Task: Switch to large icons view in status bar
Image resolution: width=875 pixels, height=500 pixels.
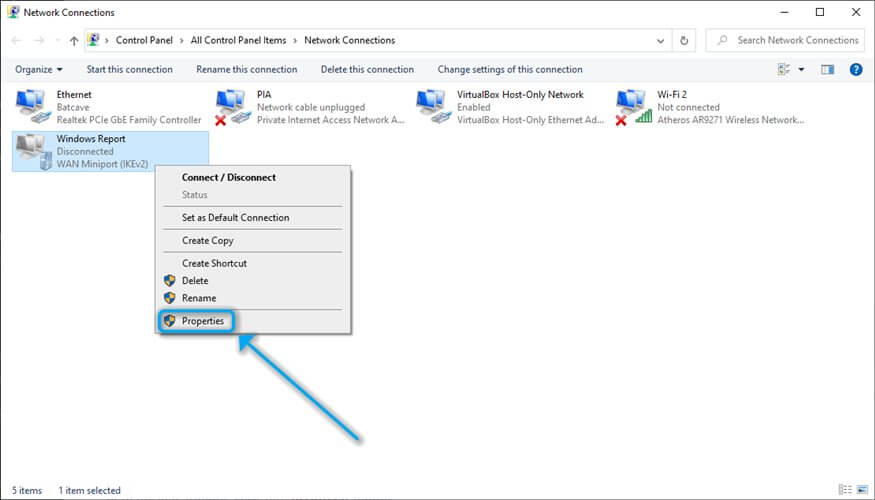Action: tap(861, 490)
